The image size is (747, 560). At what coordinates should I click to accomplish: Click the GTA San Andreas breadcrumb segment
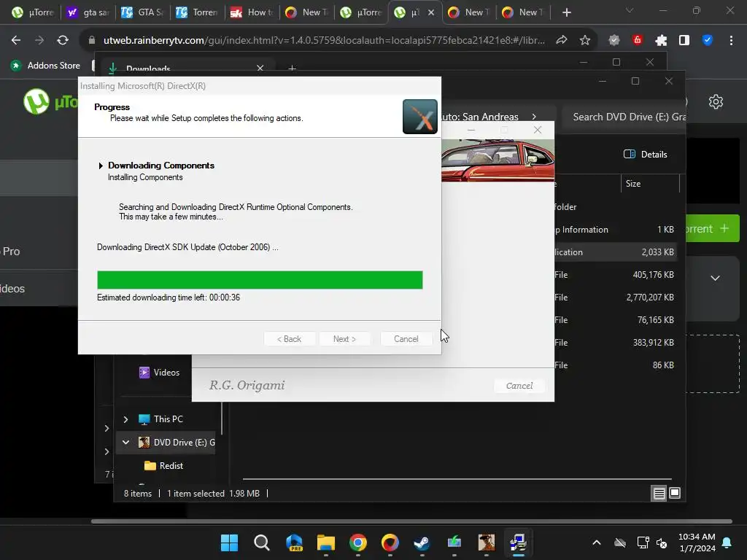tap(480, 117)
